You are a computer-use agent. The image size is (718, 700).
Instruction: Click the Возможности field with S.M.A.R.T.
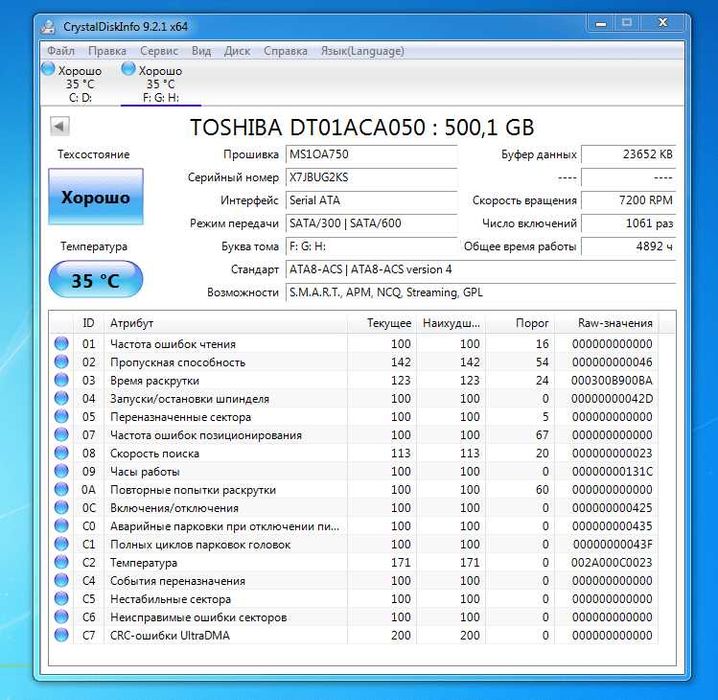click(481, 292)
